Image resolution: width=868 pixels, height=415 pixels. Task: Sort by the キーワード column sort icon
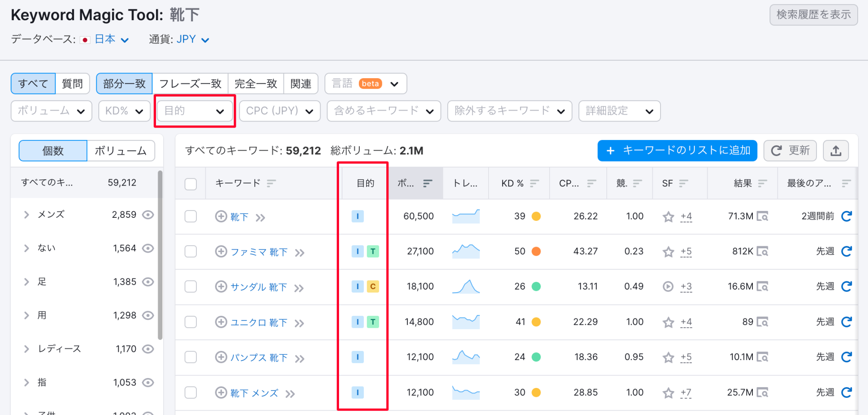271,183
